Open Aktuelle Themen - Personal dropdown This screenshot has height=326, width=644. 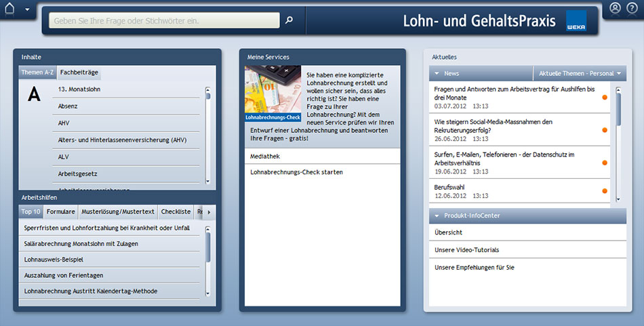[x=580, y=73]
